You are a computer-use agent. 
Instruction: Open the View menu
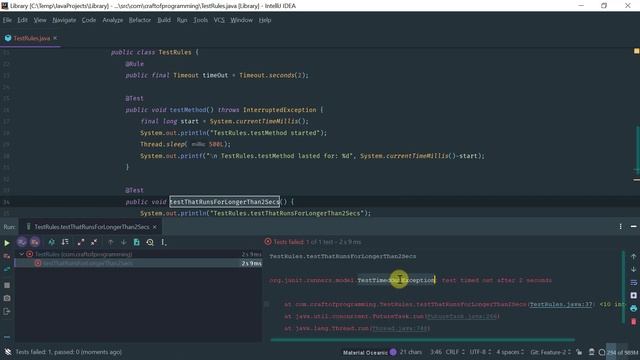(x=40, y=20)
